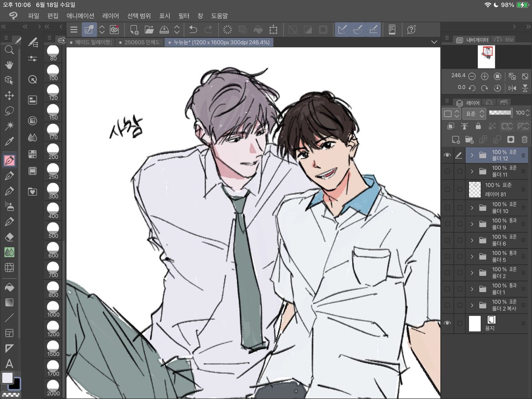
Task: Pick the 300 brush size preset
Action: pos(53,191)
